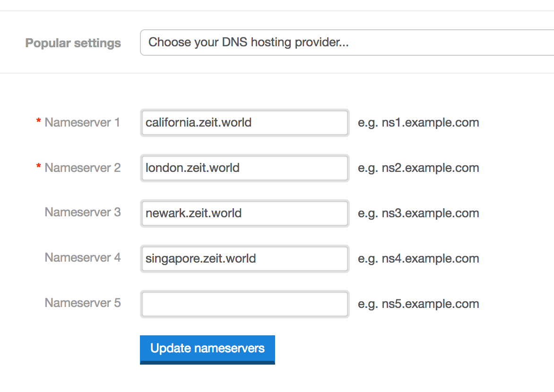This screenshot has width=554, height=392.
Task: Open the DNS hosting provider dropdown
Action: 346,43
